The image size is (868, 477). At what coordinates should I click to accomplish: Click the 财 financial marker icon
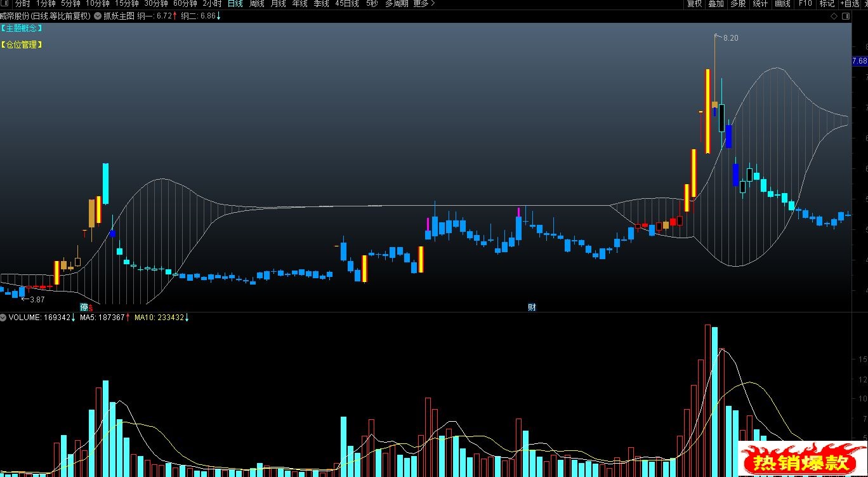pos(532,307)
